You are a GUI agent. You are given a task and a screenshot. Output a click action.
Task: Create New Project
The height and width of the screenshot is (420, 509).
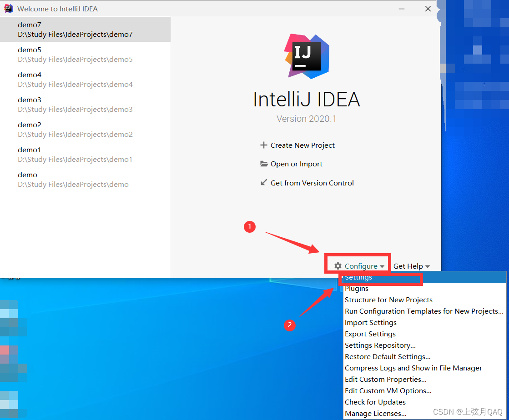click(x=297, y=145)
